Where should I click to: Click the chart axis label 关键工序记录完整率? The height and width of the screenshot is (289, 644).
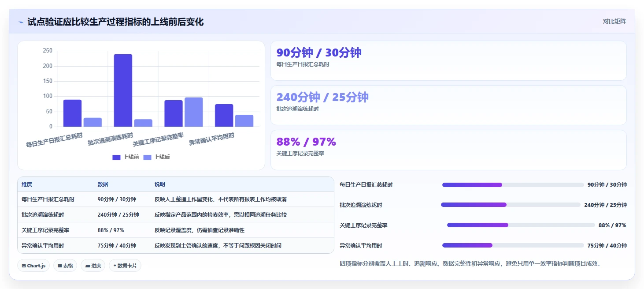click(x=159, y=139)
